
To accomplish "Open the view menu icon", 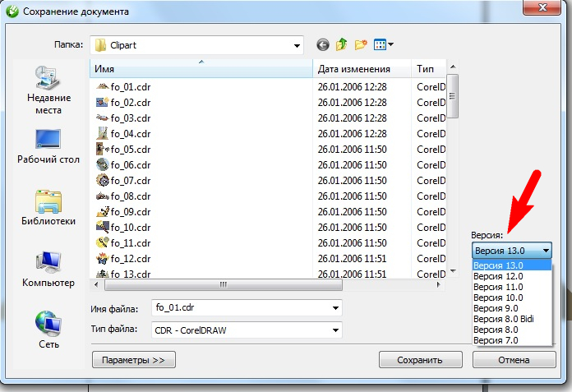I will 384,44.
